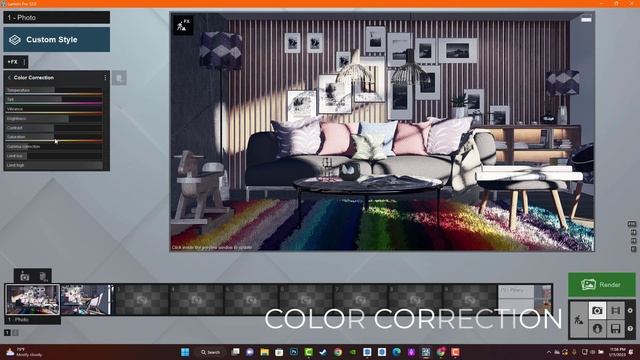Switch to Movie mode film icon
The image size is (640, 360).
click(x=616, y=311)
